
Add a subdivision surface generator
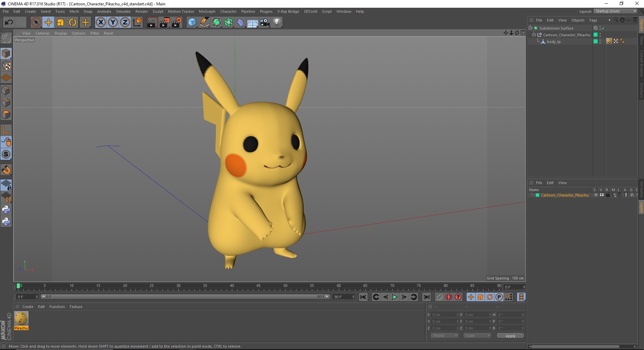coord(216,23)
